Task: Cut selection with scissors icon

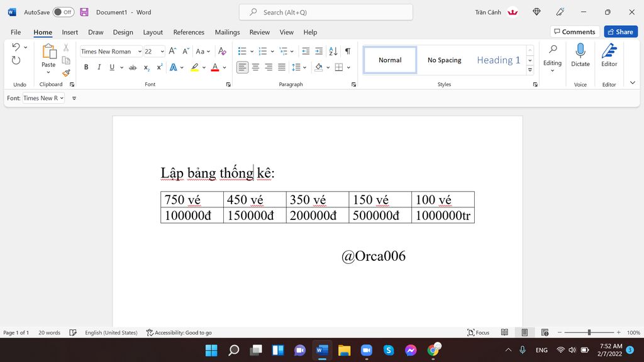Action: click(66, 48)
